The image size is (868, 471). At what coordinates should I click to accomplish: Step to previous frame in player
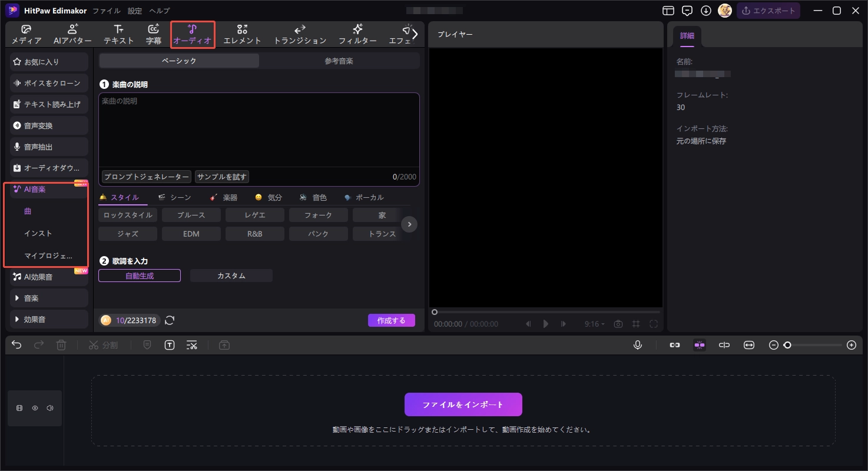[528, 324]
